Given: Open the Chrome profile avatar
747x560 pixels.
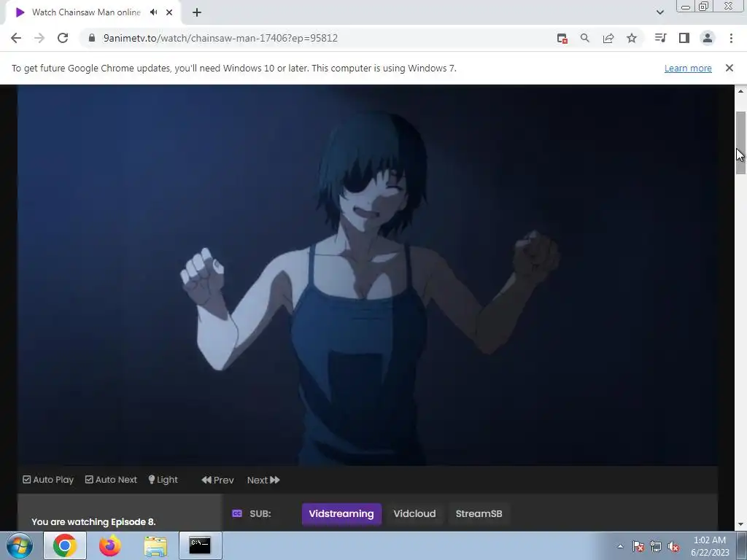Looking at the screenshot, I should pos(708,38).
